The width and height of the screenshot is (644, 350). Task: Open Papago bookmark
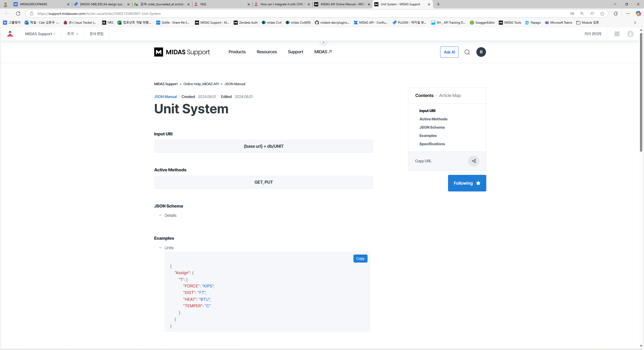[x=533, y=23]
